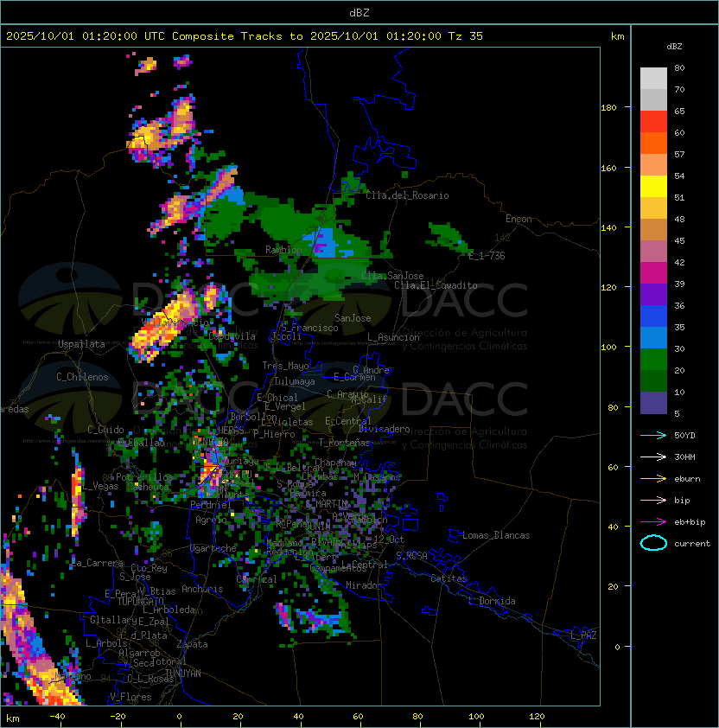The width and height of the screenshot is (719, 728).
Task: Click the 'Divisadero' place label
Action: (x=384, y=429)
